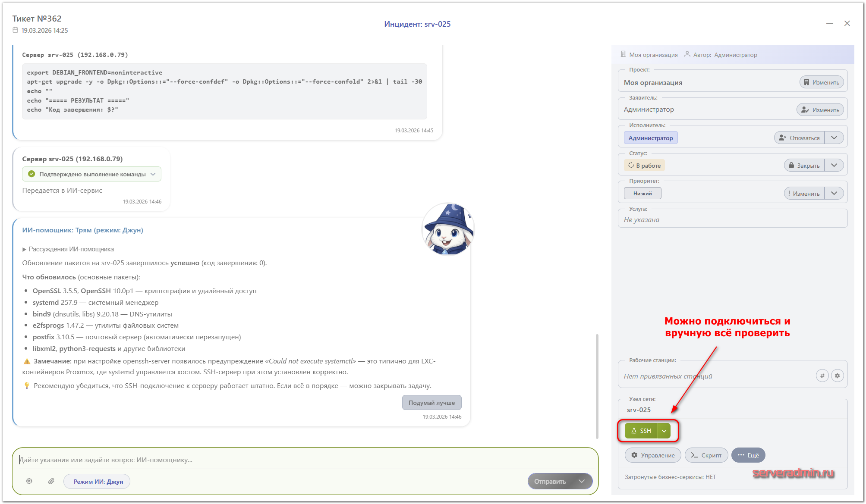The height and width of the screenshot is (504, 866).
Task: Open dropdown next to Отказаться
Action: (834, 138)
